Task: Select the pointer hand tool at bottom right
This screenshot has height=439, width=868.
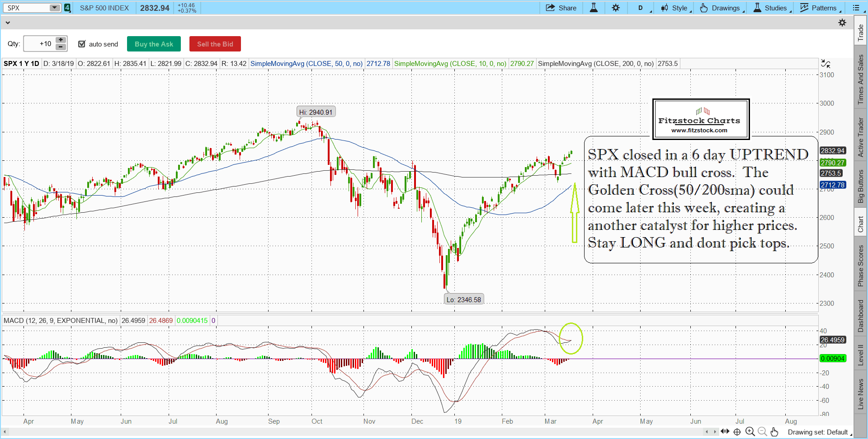Action: click(774, 432)
